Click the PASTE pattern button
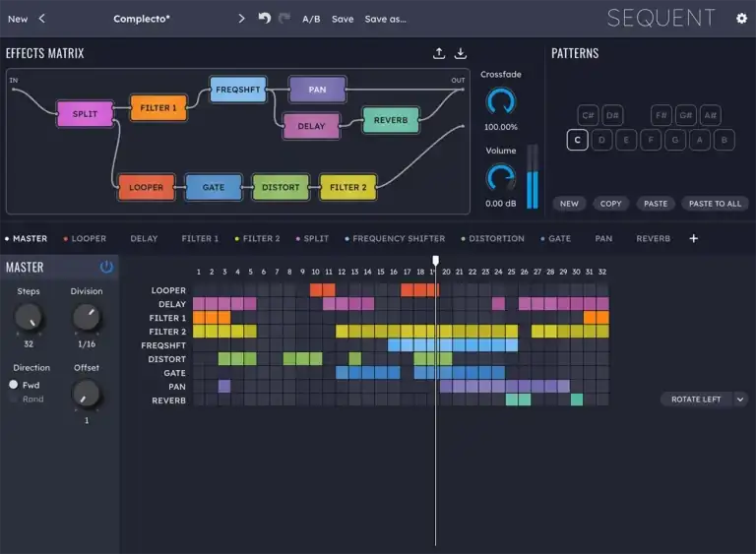This screenshot has width=756, height=554. (x=656, y=204)
